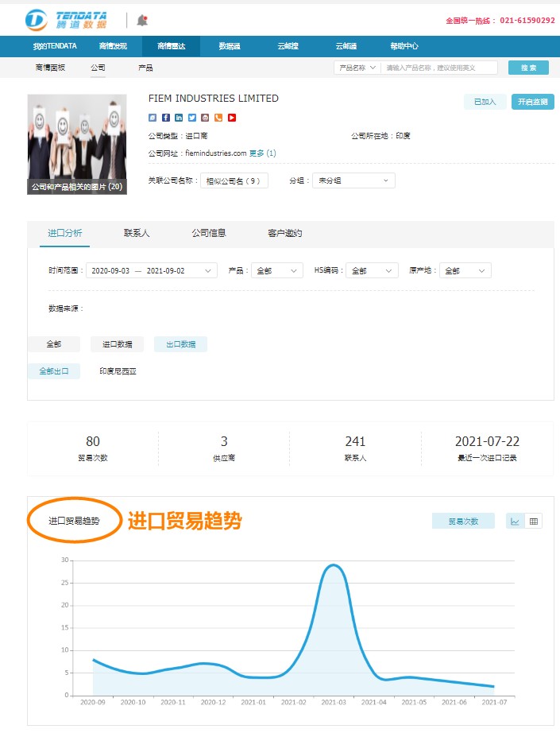Select 出口数据 data source option
Screen dimensions: 560x733
pyautogui.click(x=181, y=344)
